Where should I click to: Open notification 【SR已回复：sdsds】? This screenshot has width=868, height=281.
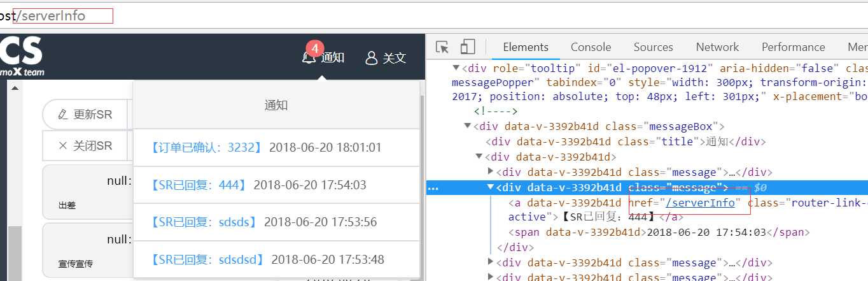pyautogui.click(x=203, y=222)
